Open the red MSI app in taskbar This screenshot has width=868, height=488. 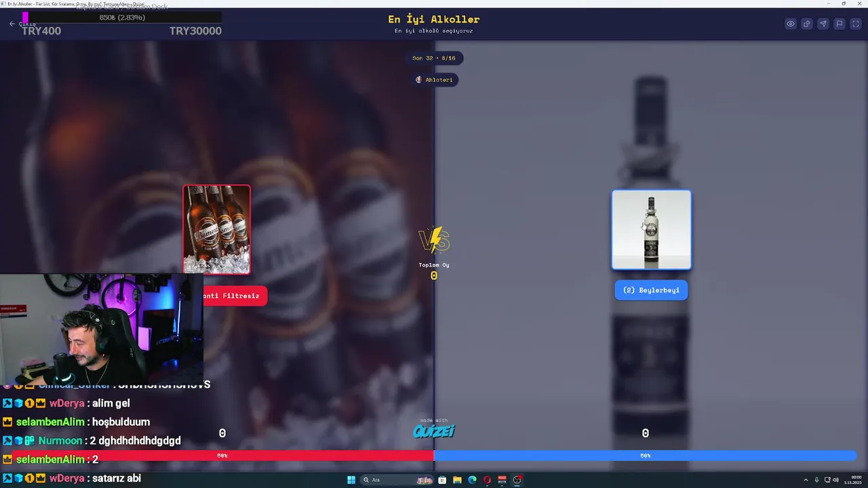click(x=502, y=480)
